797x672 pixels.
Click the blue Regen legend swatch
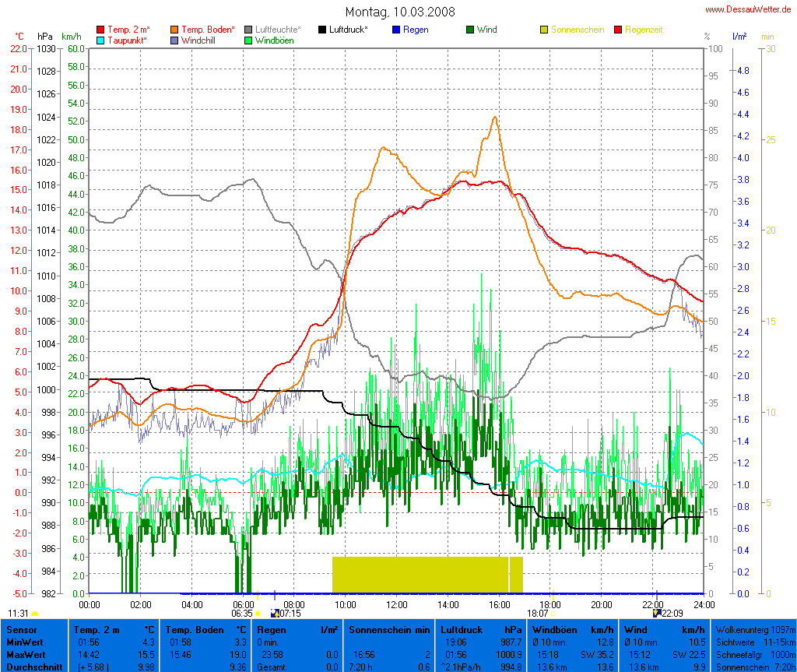pyautogui.click(x=396, y=30)
